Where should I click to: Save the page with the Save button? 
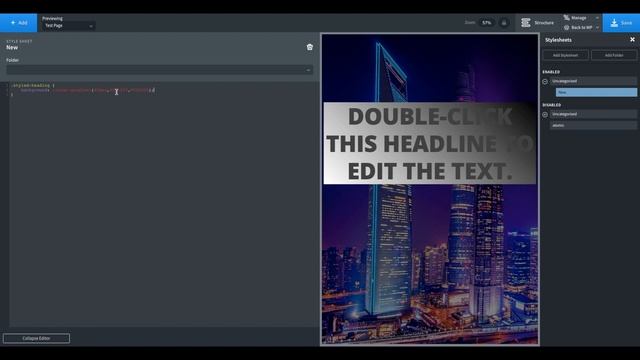[x=621, y=23]
